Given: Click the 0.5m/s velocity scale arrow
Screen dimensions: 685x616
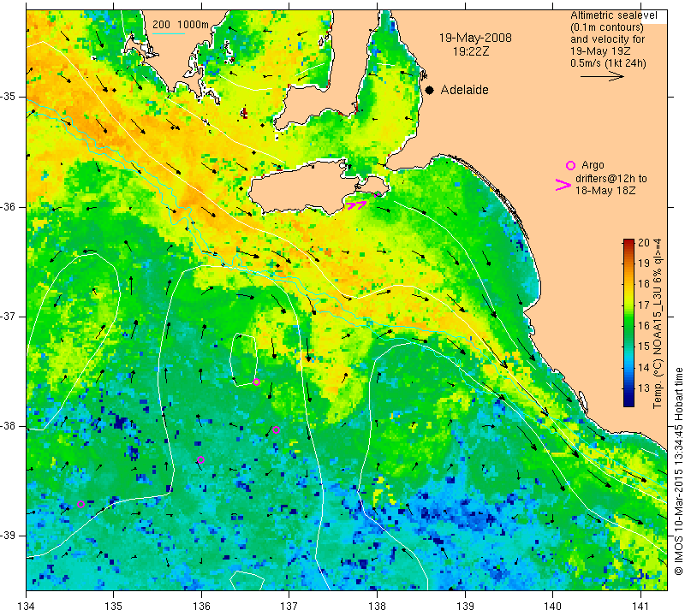Looking at the screenshot, I should coord(603,76).
